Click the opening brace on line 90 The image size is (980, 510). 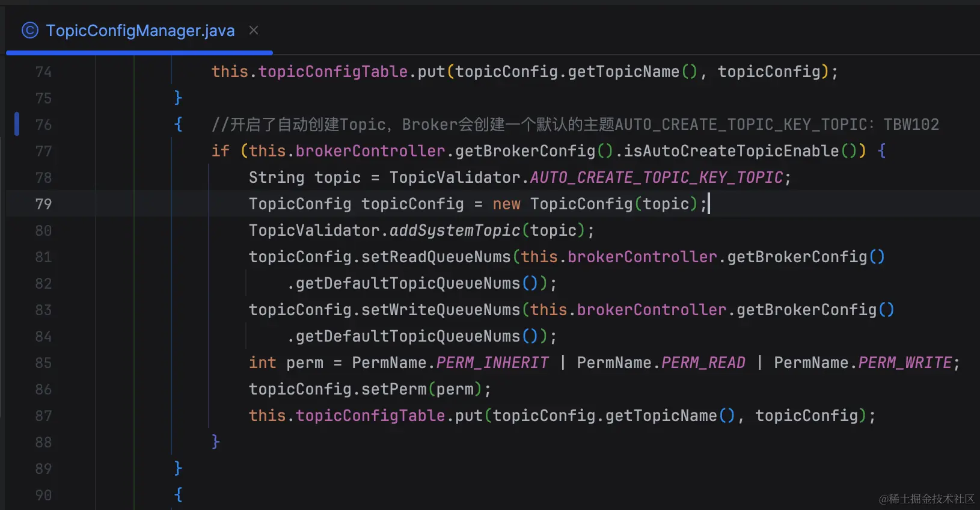pyautogui.click(x=178, y=495)
